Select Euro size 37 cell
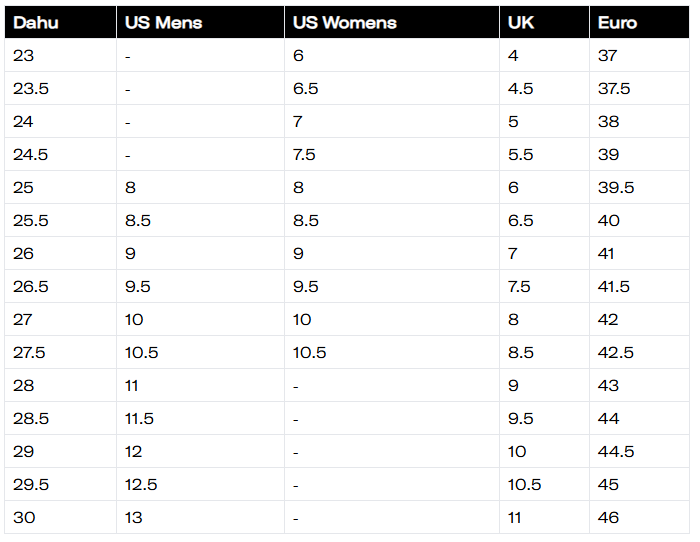700x542 pixels. click(x=608, y=56)
